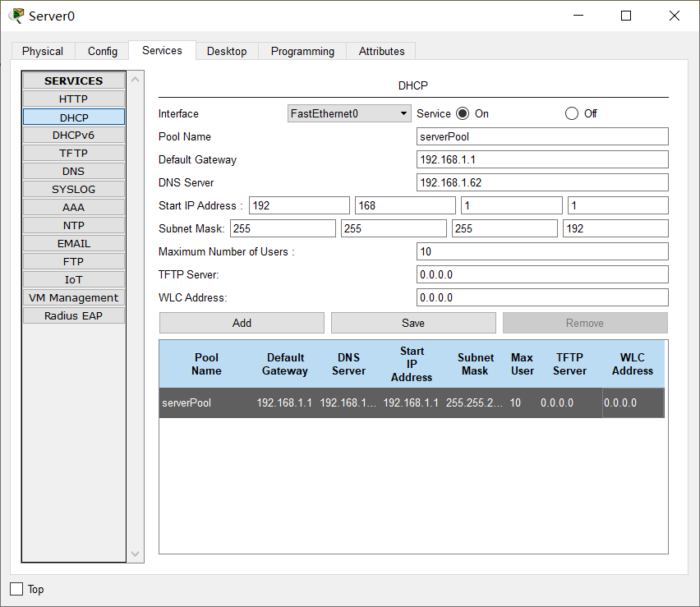This screenshot has width=700, height=607.
Task: Open the EMAIL service
Action: click(74, 244)
